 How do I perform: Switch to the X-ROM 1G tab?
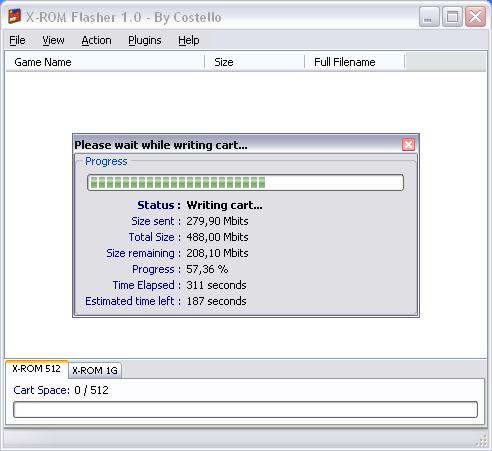pyautogui.click(x=95, y=371)
